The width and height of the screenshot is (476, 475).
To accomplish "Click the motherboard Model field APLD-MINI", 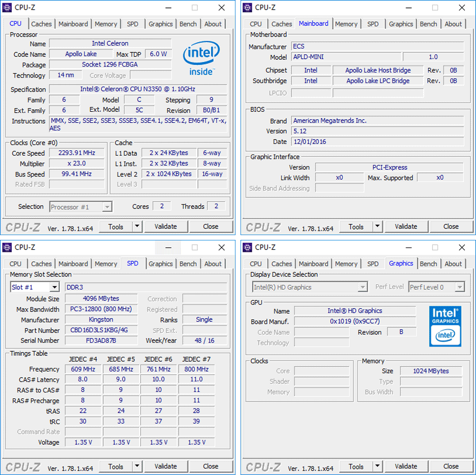I will tap(346, 57).
